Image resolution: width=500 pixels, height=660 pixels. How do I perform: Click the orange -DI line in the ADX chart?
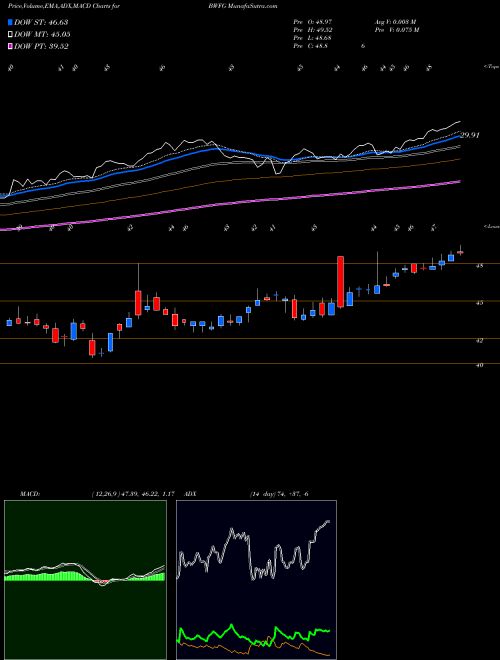pyautogui.click(x=254, y=646)
